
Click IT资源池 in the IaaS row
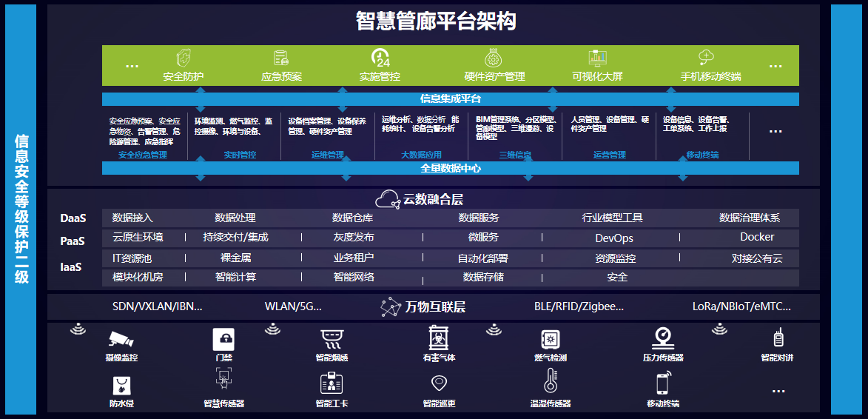pyautogui.click(x=132, y=258)
